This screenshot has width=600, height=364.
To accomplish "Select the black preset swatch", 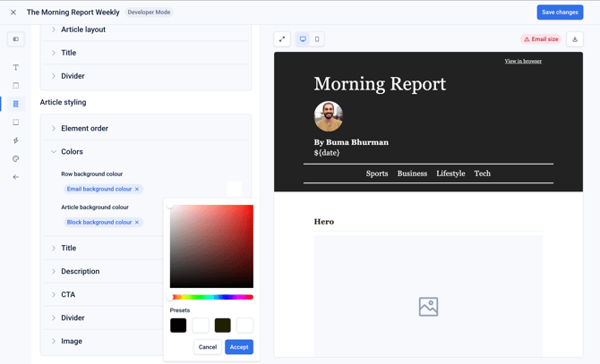I will [x=178, y=326].
